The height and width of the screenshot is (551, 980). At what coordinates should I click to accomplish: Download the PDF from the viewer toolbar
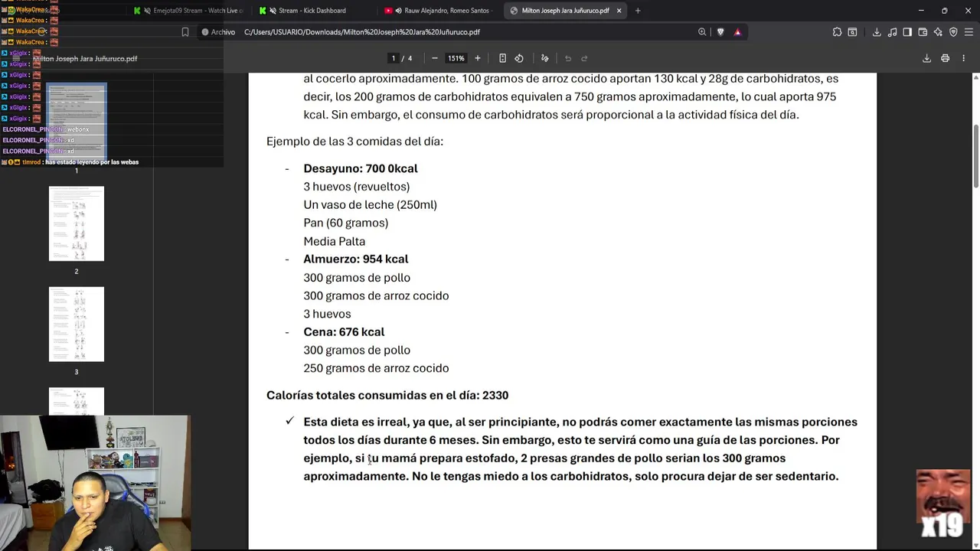click(x=926, y=58)
